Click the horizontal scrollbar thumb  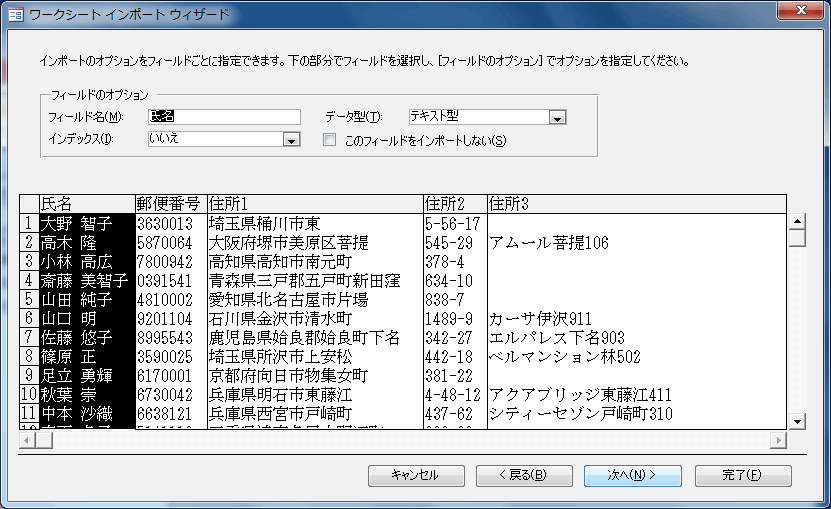(x=44, y=440)
